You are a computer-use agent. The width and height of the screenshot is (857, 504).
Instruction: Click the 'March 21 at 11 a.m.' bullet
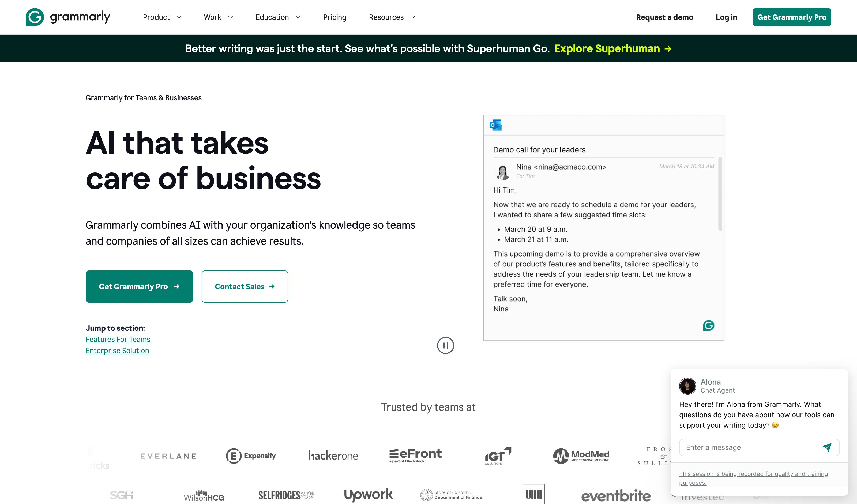point(536,239)
